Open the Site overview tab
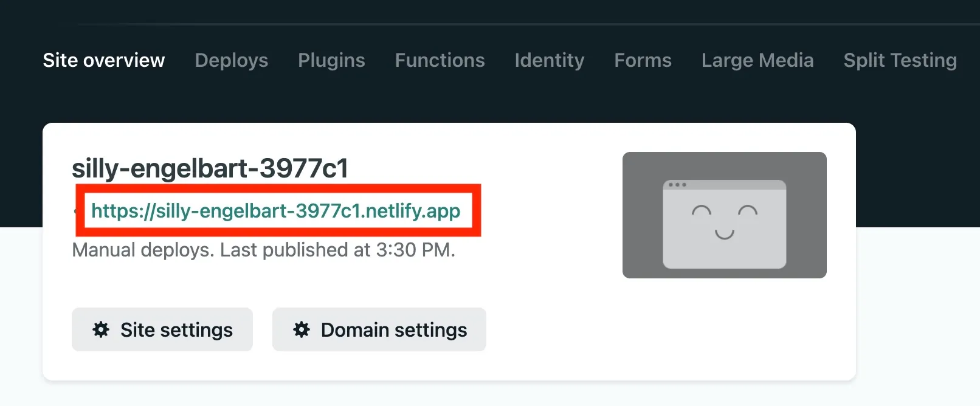The height and width of the screenshot is (406, 980). (104, 60)
